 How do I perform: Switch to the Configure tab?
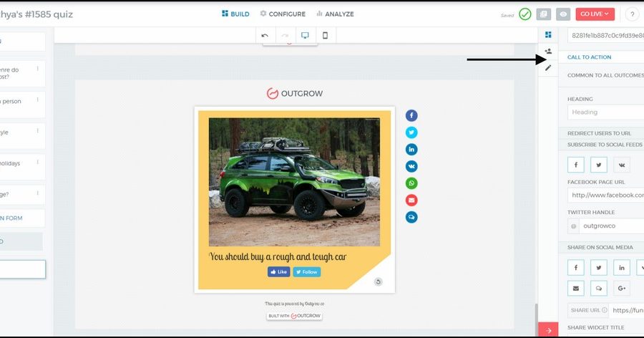point(283,14)
